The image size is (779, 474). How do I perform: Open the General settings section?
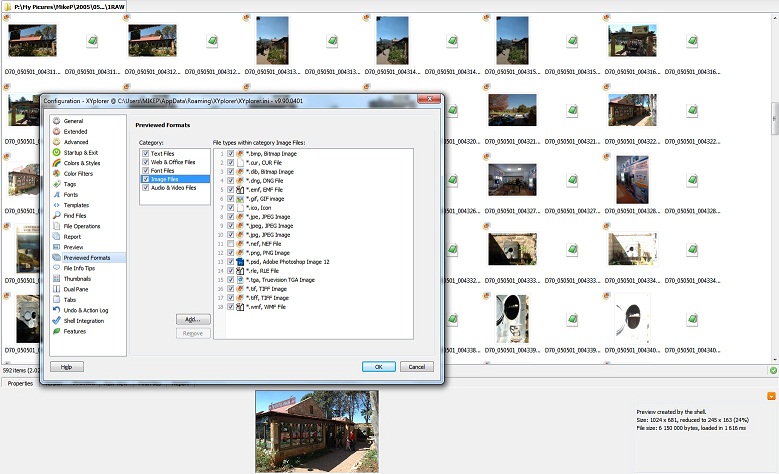click(73, 121)
